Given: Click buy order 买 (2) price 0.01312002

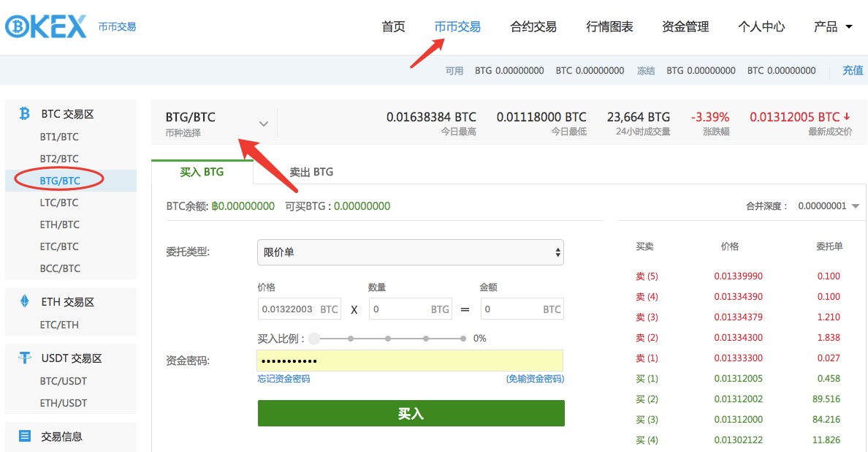Looking at the screenshot, I should [x=739, y=399].
